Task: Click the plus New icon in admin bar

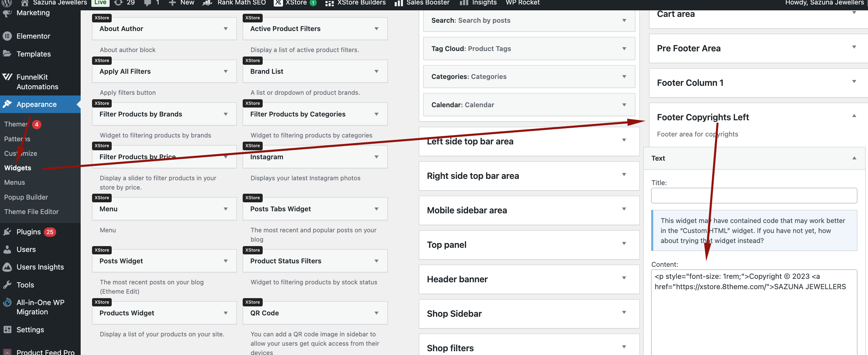Action: pos(172,3)
